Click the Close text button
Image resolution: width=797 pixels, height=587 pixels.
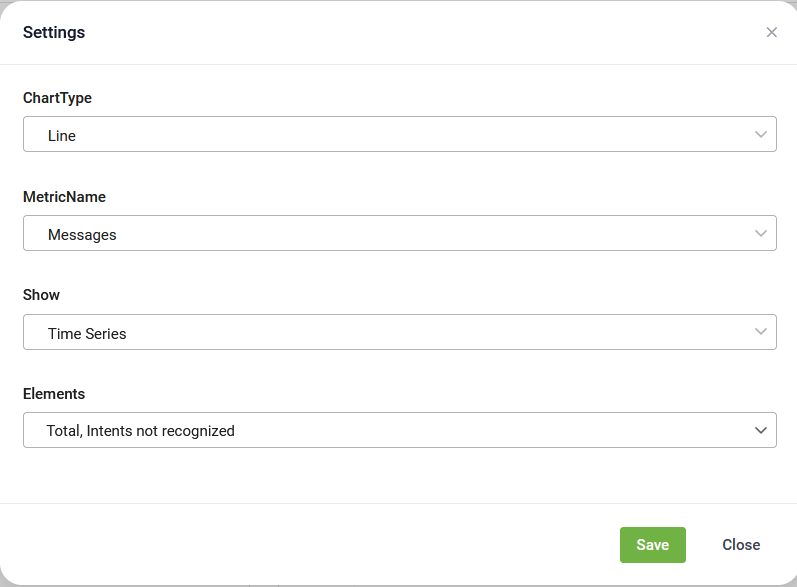[741, 545]
